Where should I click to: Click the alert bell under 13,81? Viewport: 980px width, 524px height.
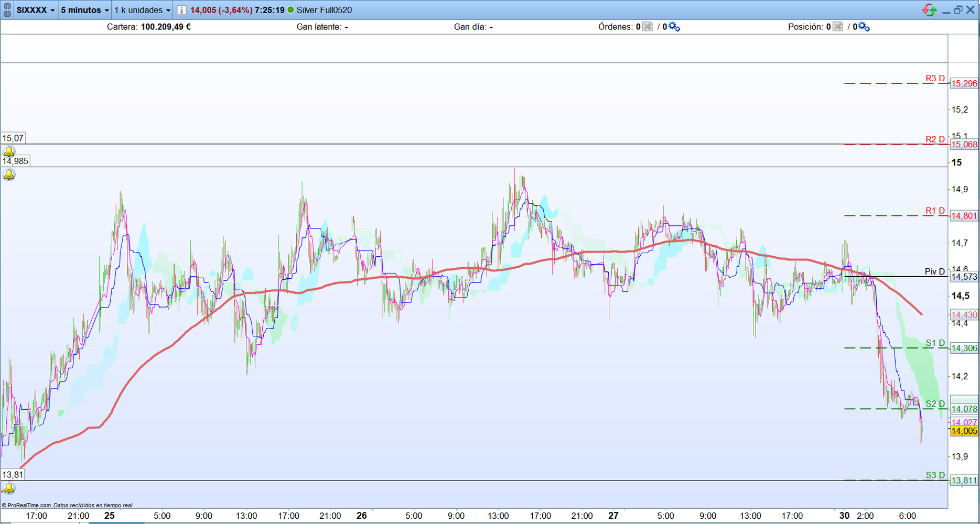tap(9, 488)
